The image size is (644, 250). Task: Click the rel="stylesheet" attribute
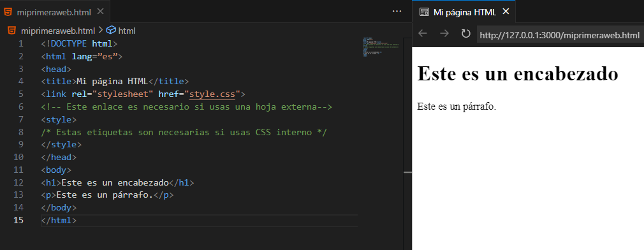tap(112, 94)
